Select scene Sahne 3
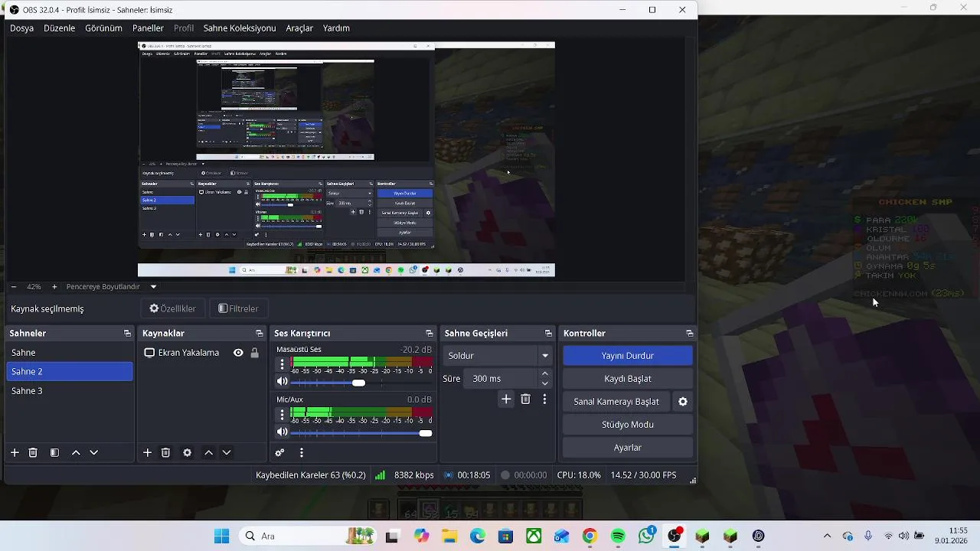The height and width of the screenshot is (551, 980). [x=70, y=391]
